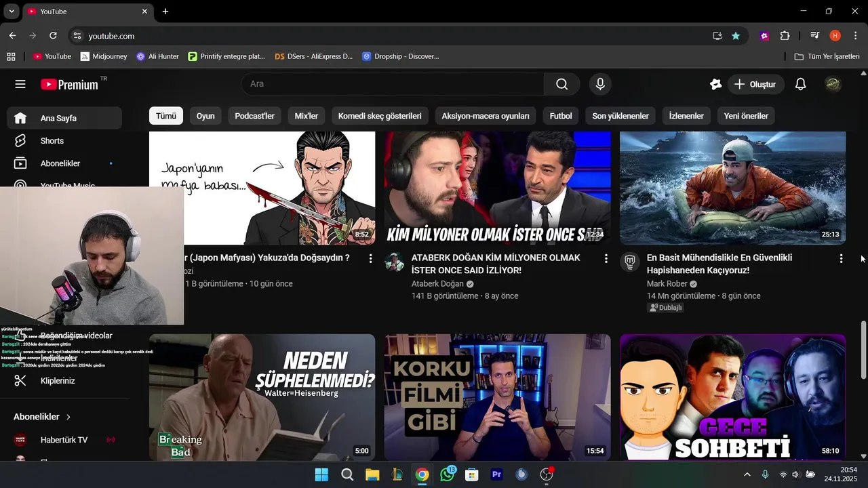Open the notifications bell
Screen dimensions: 868x488
(x=800, y=84)
